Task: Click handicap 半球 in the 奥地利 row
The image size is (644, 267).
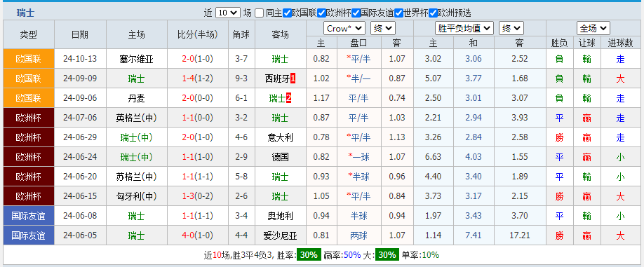Action: (359, 216)
